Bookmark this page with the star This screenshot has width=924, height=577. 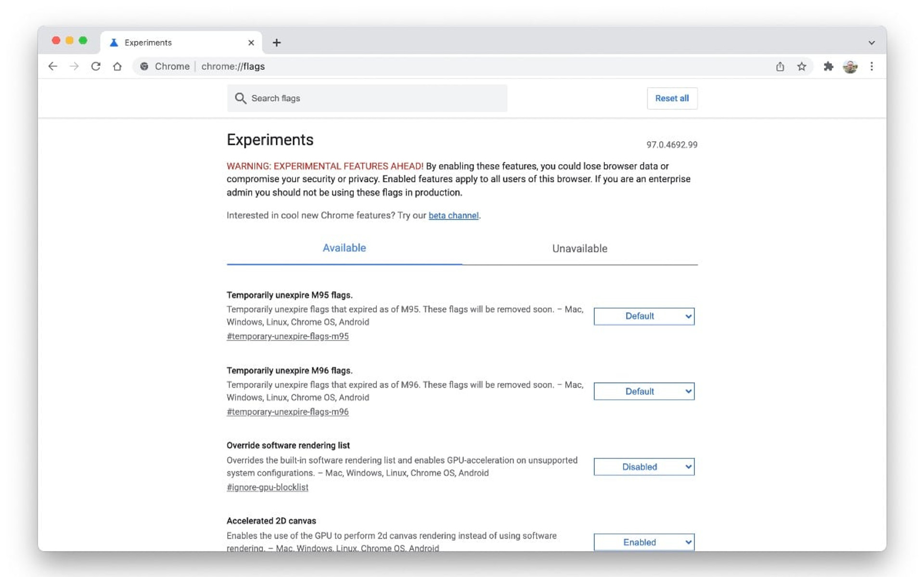pos(802,66)
